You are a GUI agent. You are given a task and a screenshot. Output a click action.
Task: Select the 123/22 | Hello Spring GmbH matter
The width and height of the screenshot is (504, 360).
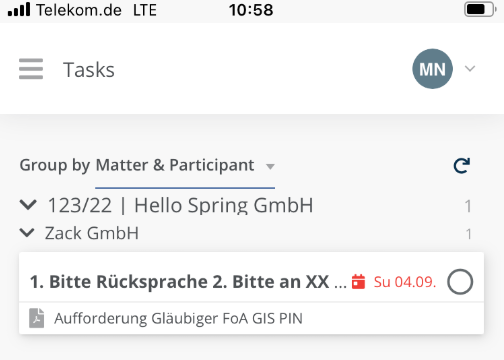(180, 205)
